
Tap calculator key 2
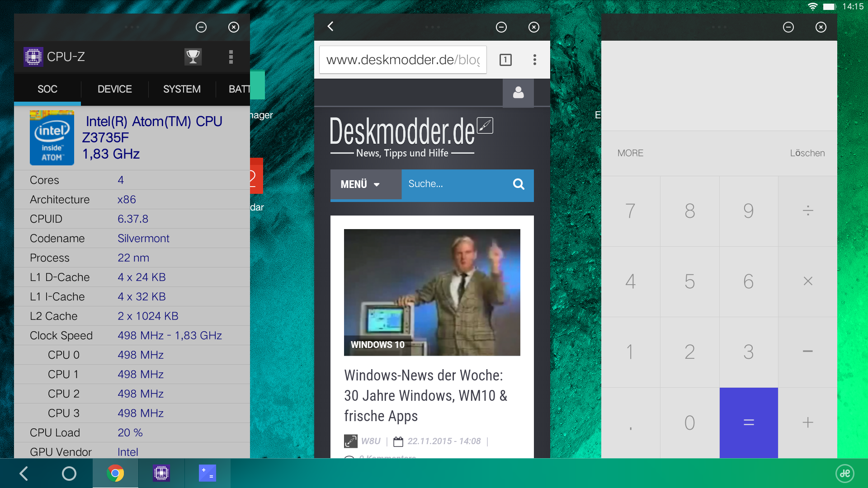pyautogui.click(x=689, y=352)
